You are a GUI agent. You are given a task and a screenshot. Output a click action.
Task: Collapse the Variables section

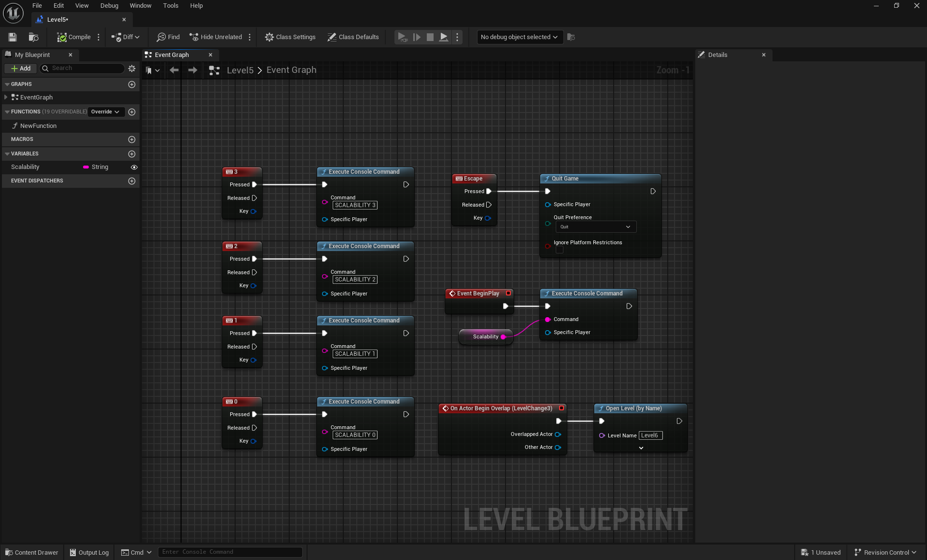coord(7,154)
